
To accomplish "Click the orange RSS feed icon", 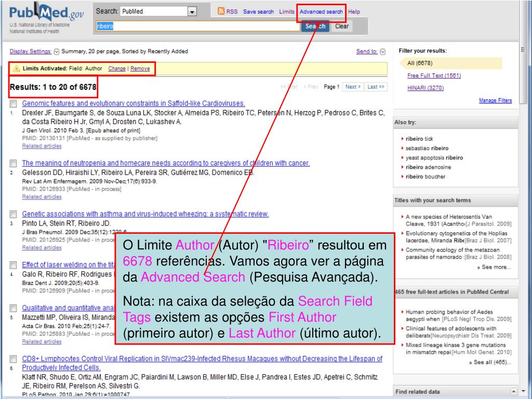I will [221, 11].
